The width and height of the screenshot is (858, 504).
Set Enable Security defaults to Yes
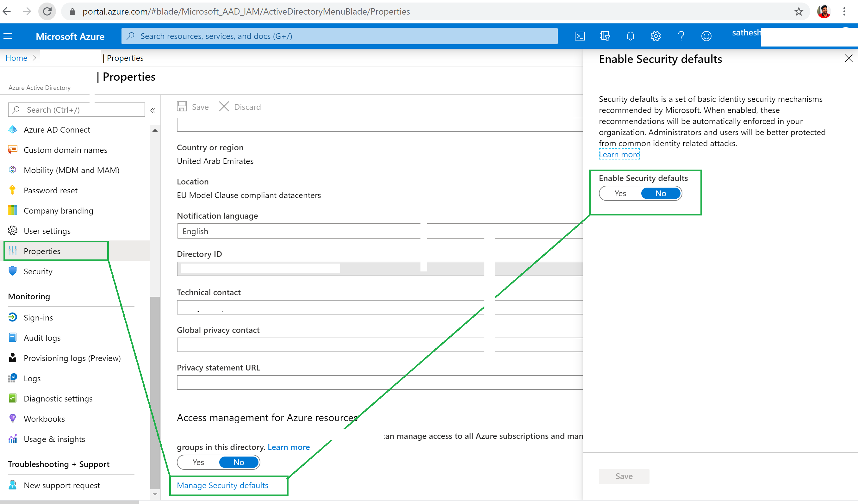pos(620,193)
